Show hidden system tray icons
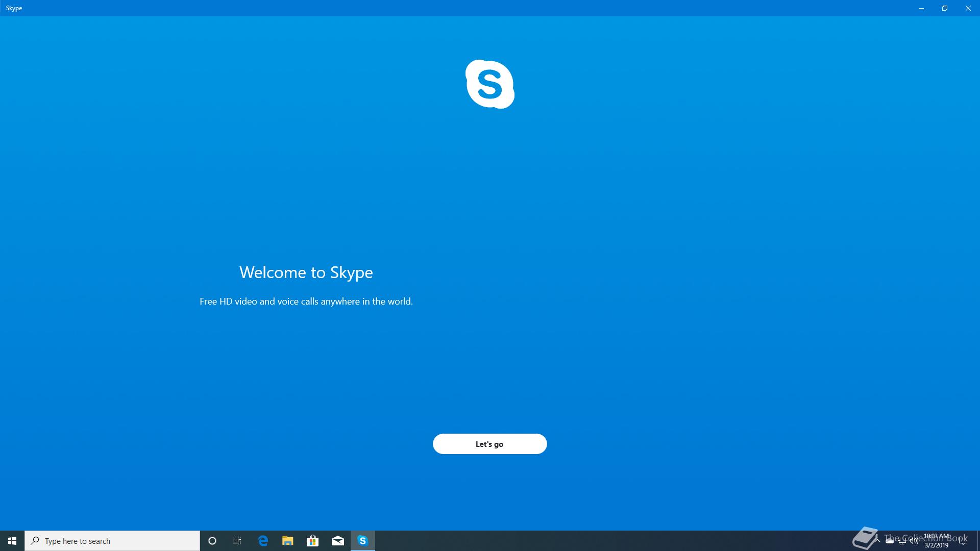This screenshot has width=980, height=551. 877,541
